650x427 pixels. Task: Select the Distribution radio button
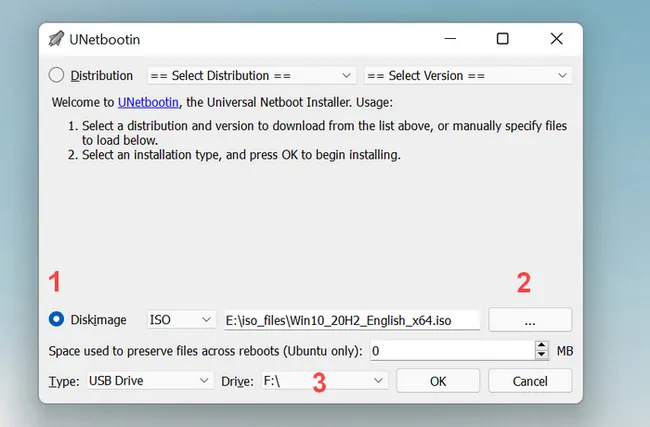click(x=56, y=75)
